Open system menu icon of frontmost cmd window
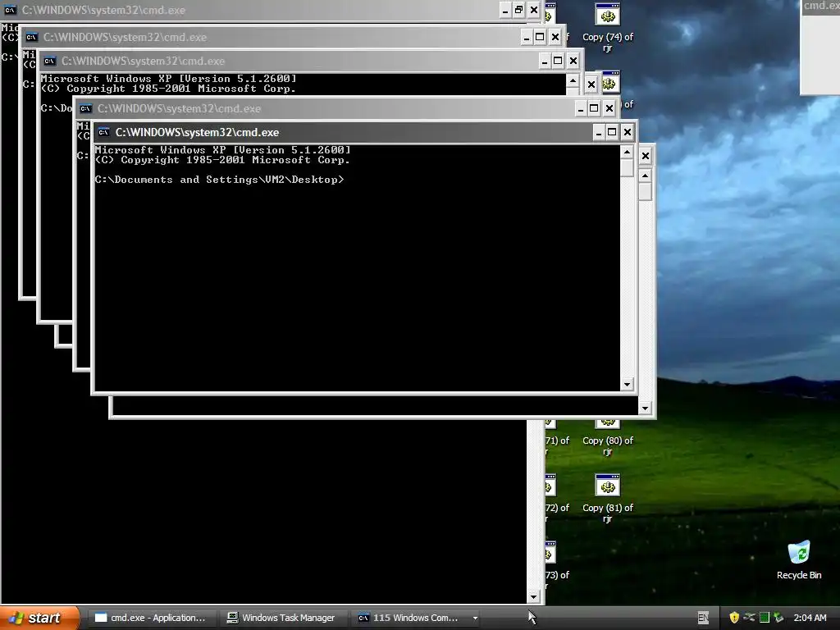Viewport: 840px width, 630px height. (104, 132)
